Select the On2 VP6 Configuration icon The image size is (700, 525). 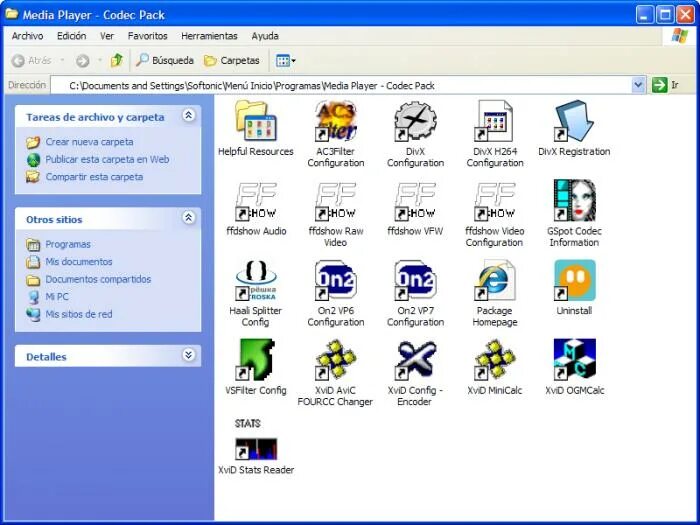tap(336, 280)
